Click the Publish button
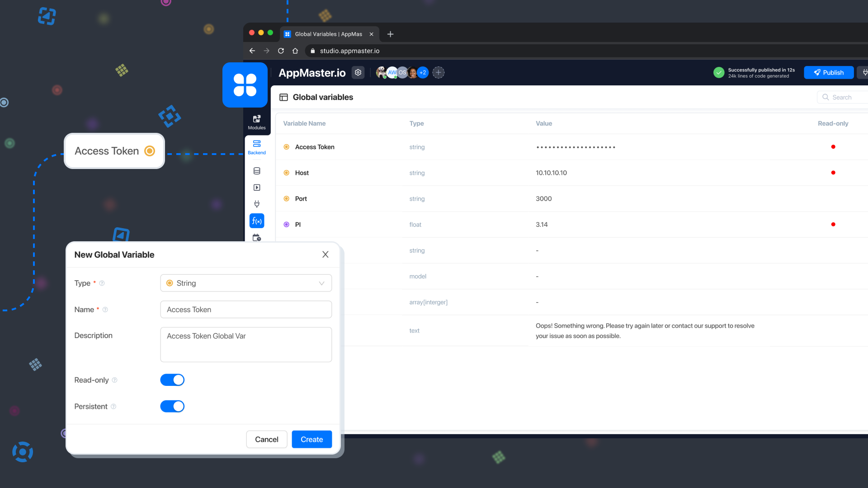Viewport: 868px width, 488px height. click(x=828, y=72)
